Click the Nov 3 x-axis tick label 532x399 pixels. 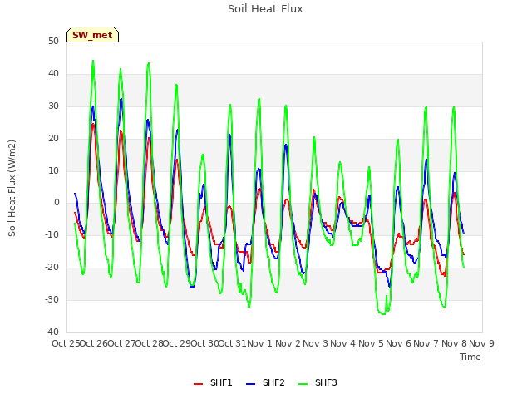(x=315, y=343)
